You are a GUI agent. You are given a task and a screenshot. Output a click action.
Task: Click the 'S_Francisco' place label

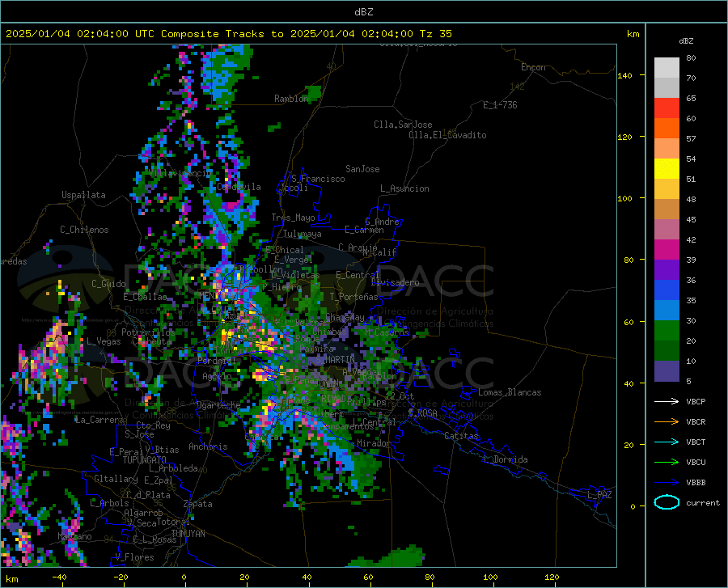click(318, 179)
